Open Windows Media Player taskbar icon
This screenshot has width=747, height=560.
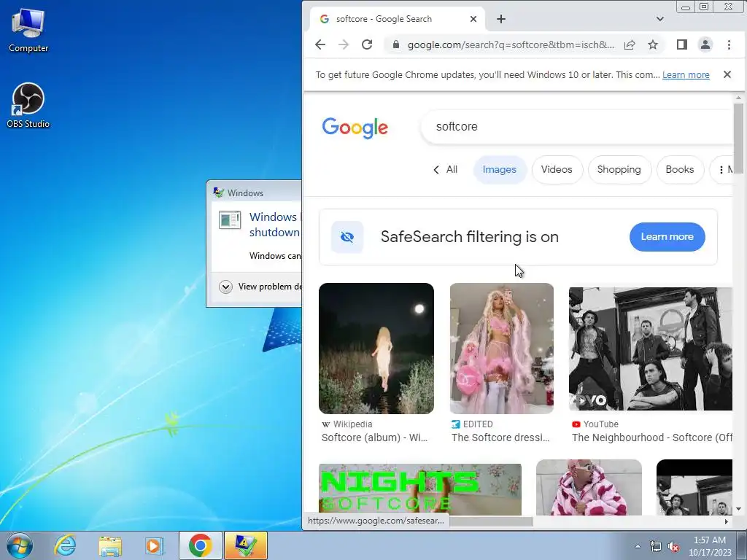pyautogui.click(x=154, y=545)
